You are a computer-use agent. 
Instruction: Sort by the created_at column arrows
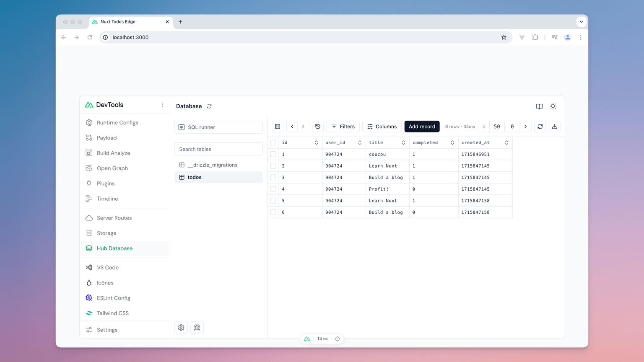point(506,143)
